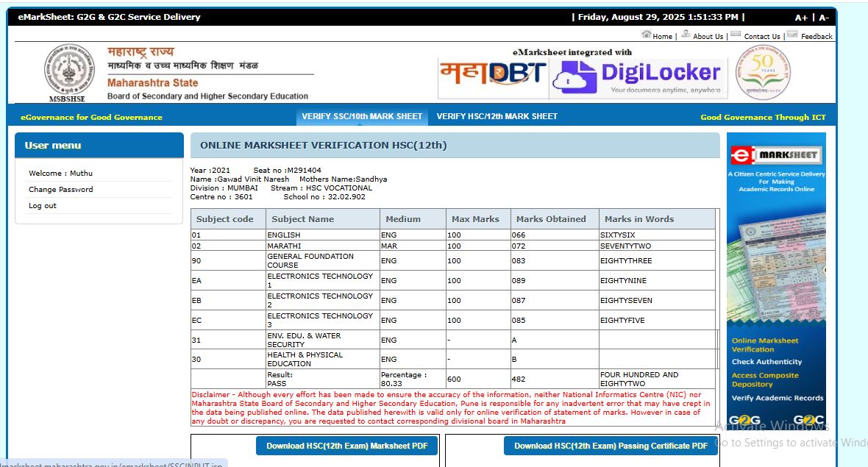Decrease font size with A-
The height and width of the screenshot is (467, 868).
[824, 18]
